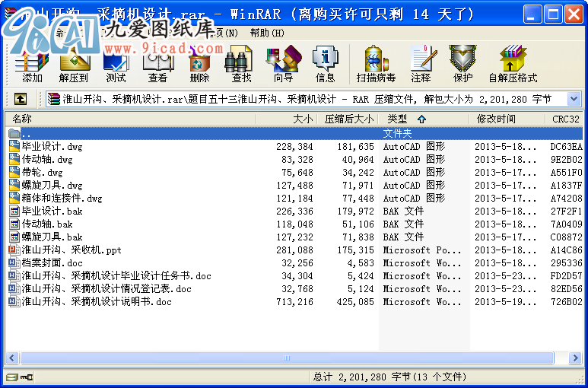
Task: Click CRC32 value DC63EA
Action: [566, 147]
